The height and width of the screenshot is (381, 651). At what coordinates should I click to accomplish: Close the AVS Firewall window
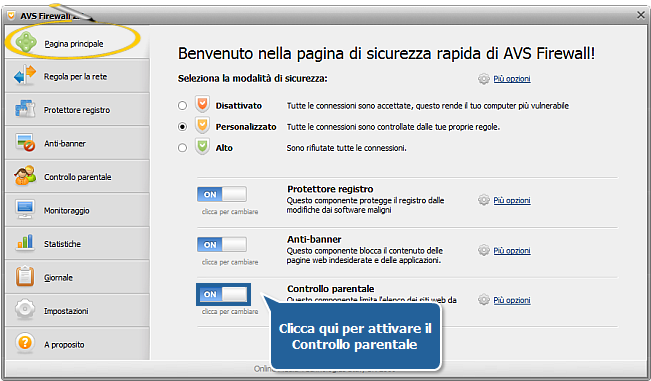click(641, 15)
